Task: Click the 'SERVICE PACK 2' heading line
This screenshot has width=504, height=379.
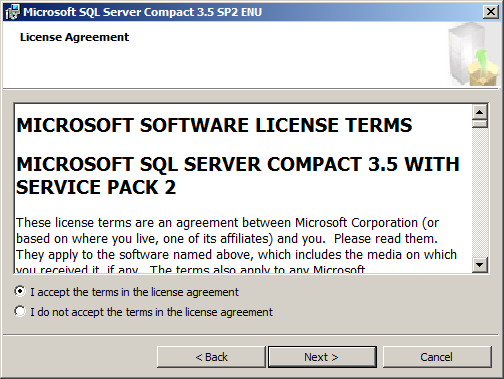Action: click(96, 187)
